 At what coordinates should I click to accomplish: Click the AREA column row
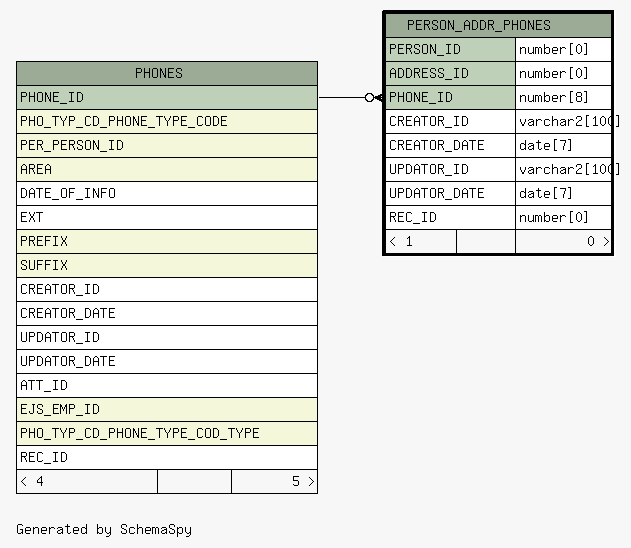point(167,169)
